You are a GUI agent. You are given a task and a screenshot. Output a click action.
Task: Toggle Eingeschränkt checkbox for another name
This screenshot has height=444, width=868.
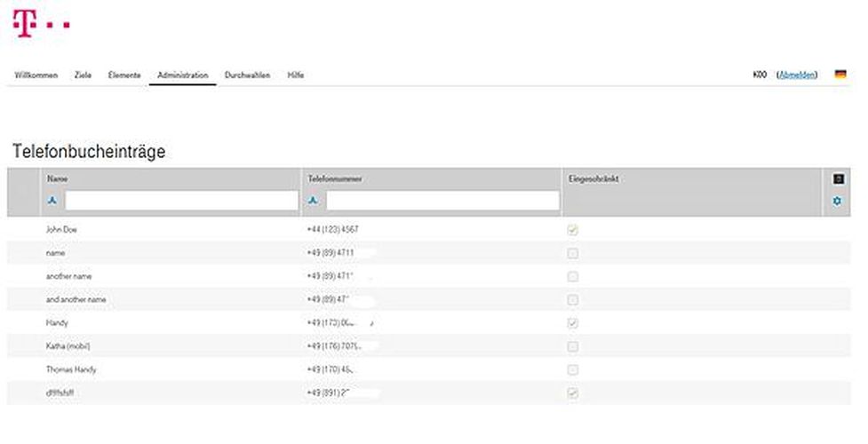pyautogui.click(x=573, y=276)
